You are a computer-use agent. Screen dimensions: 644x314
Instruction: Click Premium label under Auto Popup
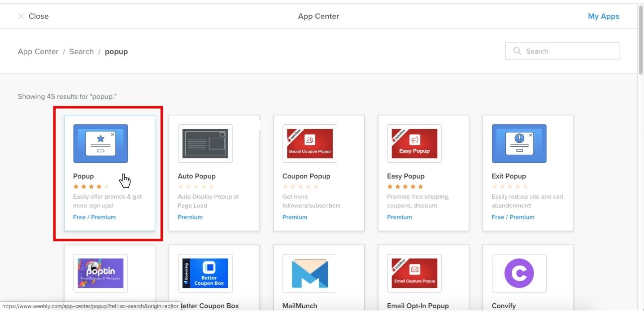(190, 217)
